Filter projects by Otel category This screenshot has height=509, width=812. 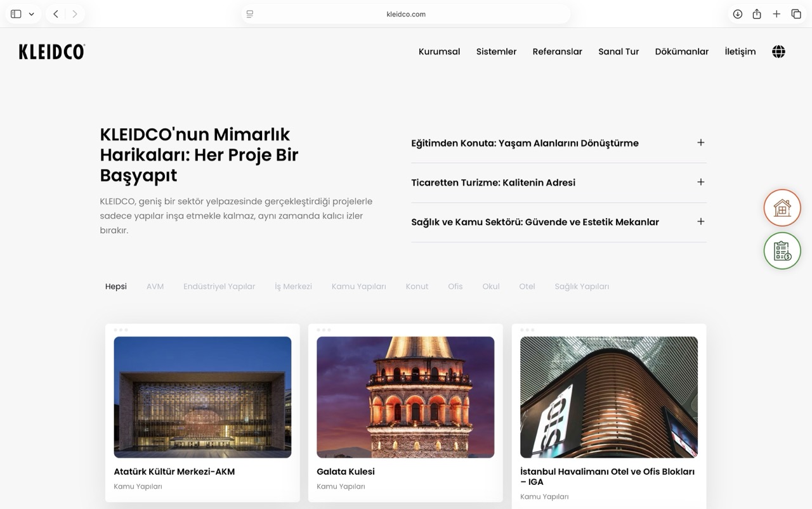pos(527,287)
